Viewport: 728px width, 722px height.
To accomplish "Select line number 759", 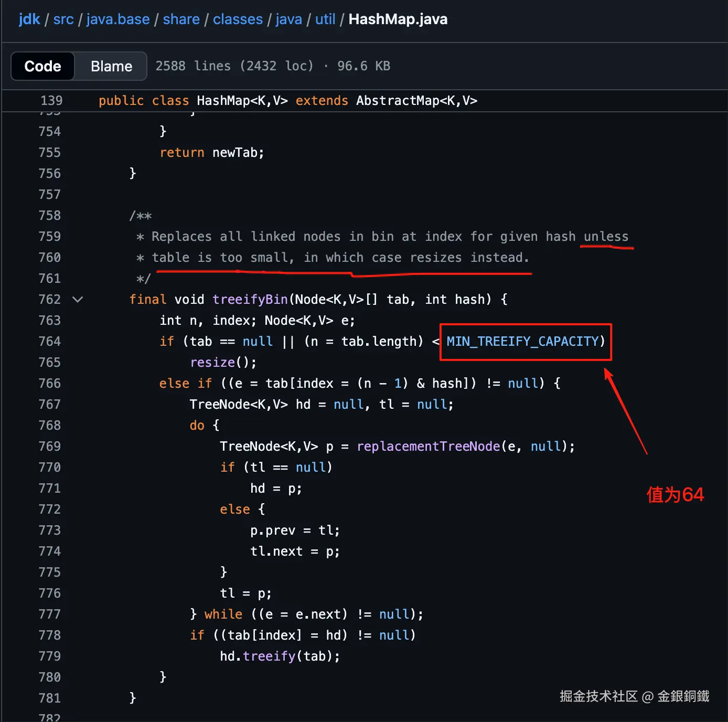I will (50, 237).
